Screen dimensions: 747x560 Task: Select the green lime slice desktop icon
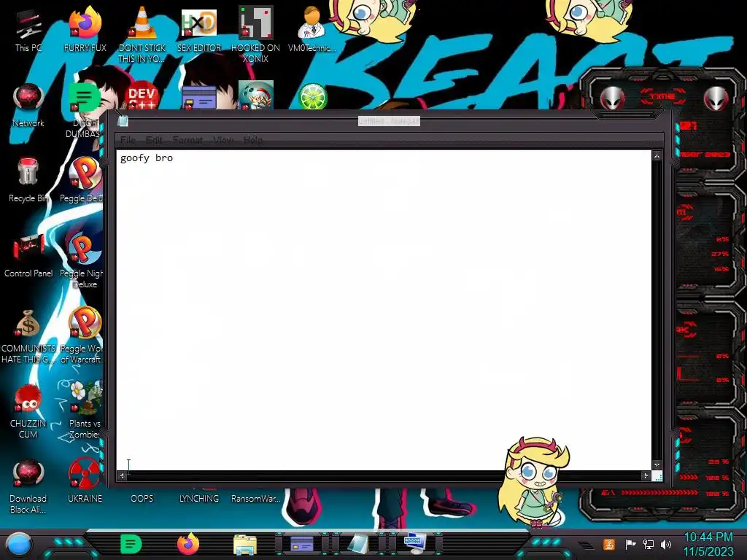tap(312, 96)
